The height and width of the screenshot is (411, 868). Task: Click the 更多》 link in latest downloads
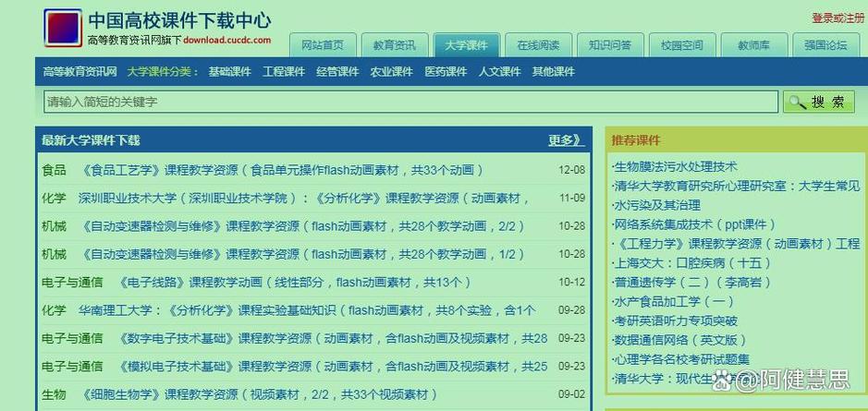tap(566, 140)
